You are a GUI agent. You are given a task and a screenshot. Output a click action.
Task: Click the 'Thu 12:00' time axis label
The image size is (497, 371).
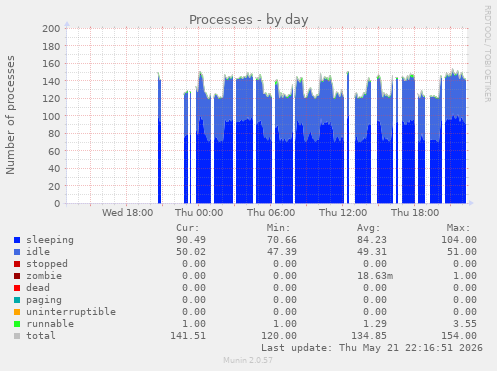click(343, 213)
